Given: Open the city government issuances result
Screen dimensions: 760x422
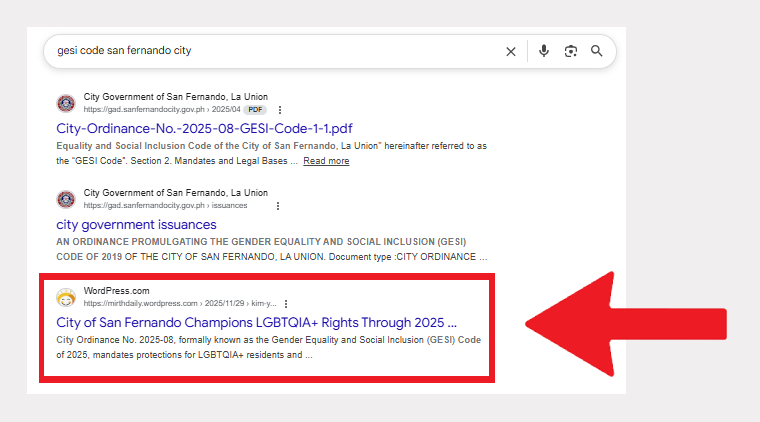Looking at the screenshot, I should (x=136, y=225).
